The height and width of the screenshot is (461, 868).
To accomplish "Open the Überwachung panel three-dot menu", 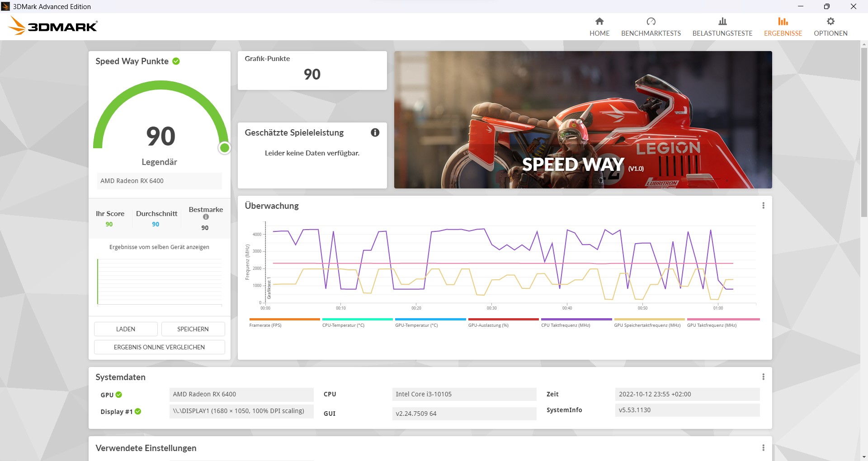I will pyautogui.click(x=763, y=206).
